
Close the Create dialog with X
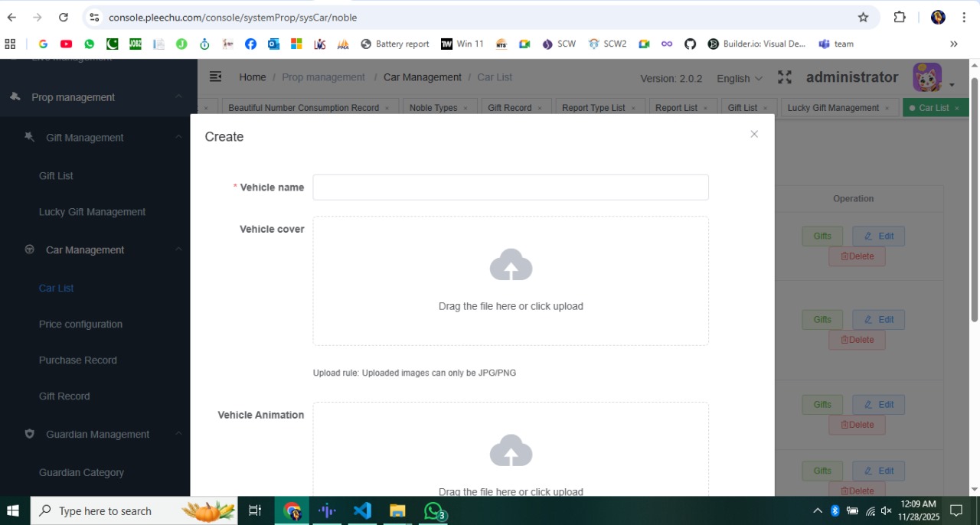(x=754, y=135)
